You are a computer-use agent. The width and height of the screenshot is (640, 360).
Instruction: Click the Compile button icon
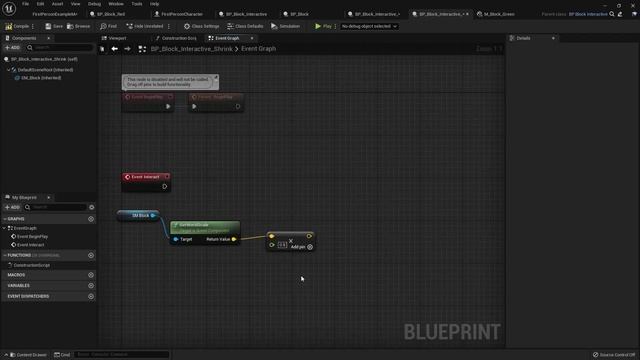click(8, 26)
